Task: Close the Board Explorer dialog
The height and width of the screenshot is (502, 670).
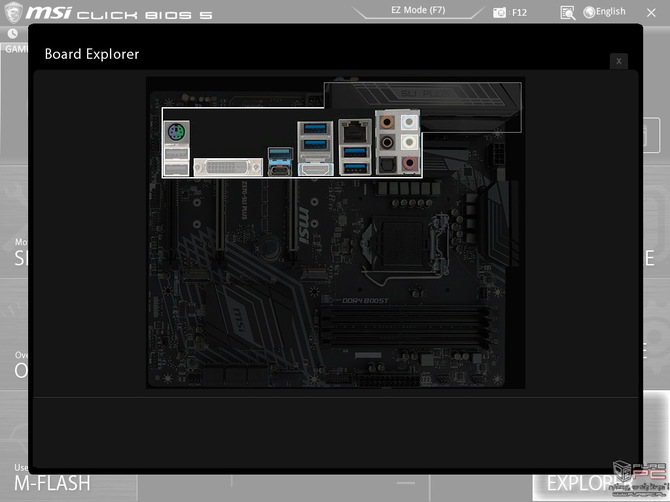Action: (x=619, y=61)
